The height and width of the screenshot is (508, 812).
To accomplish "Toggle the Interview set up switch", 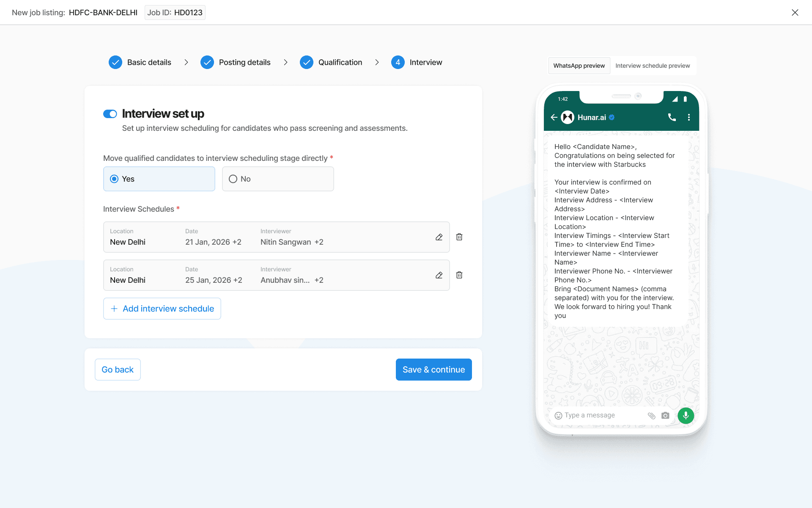I will click(110, 114).
